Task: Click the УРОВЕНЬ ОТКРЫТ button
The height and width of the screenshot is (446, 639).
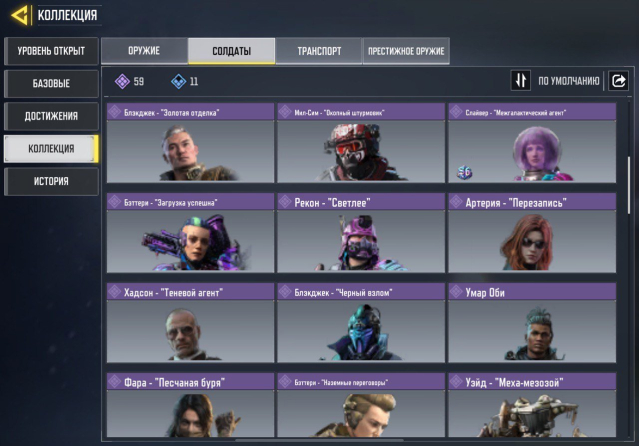Action: click(51, 51)
